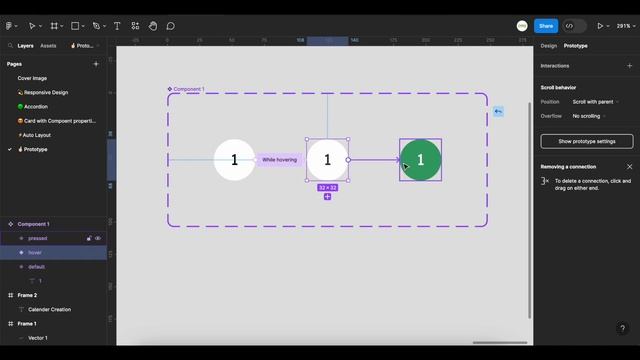640x360 pixels.
Task: Open the Auto Layout page
Action: click(34, 135)
